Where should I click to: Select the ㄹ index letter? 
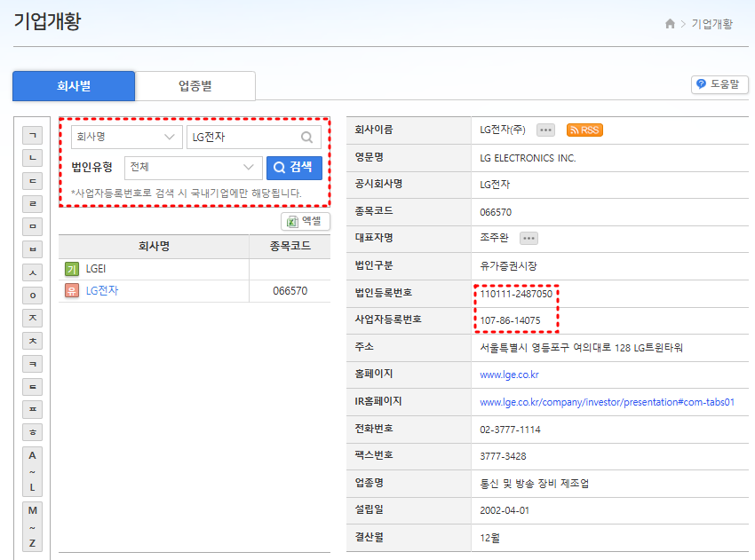(33, 204)
